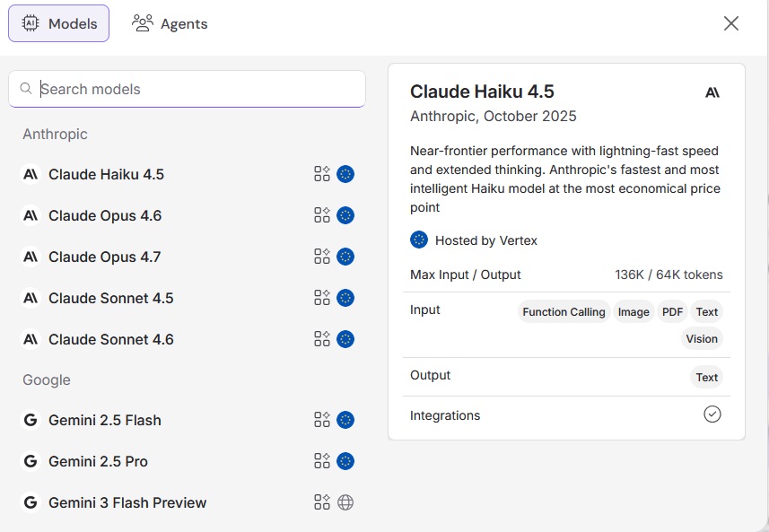Switch to the Models tab

tap(59, 23)
